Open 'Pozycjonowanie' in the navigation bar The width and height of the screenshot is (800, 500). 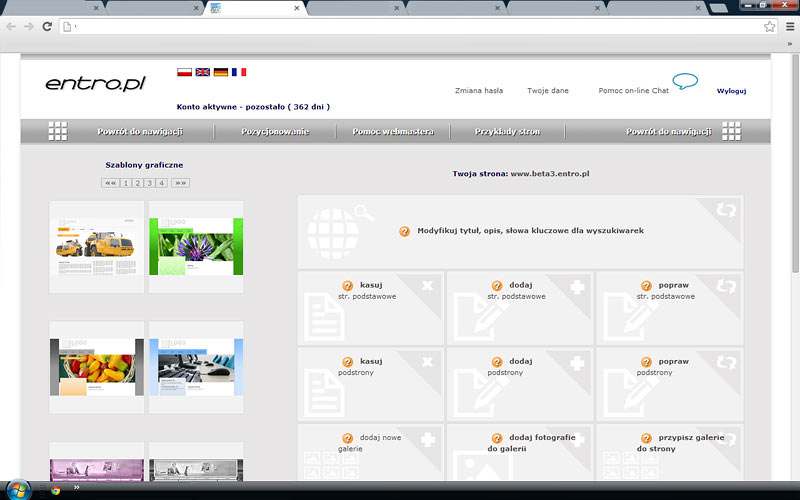tap(275, 132)
